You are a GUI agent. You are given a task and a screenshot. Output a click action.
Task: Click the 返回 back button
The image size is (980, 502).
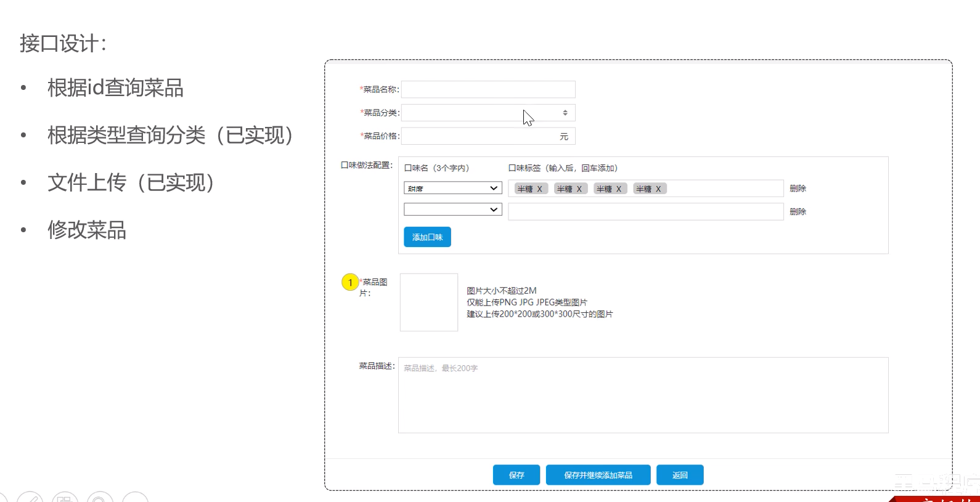679,475
